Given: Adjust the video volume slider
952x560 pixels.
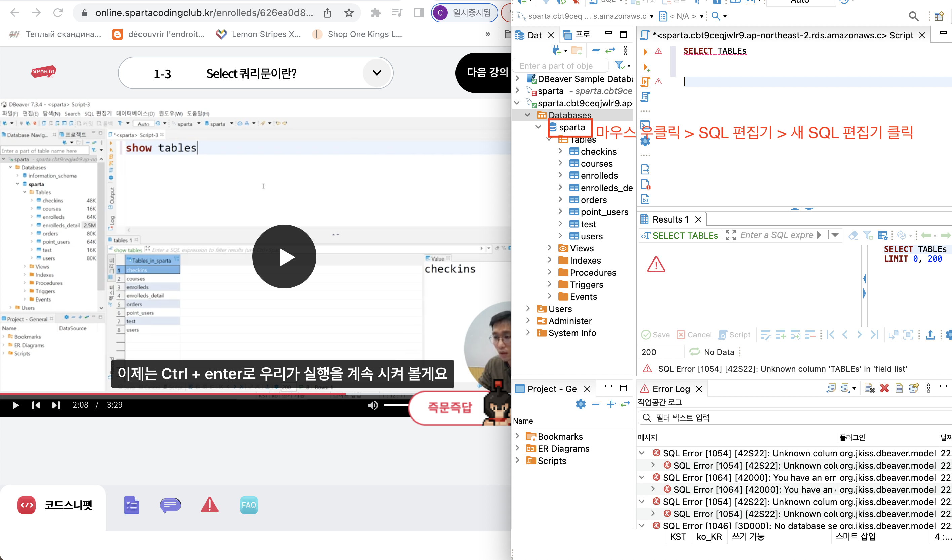Looking at the screenshot, I should tap(396, 405).
